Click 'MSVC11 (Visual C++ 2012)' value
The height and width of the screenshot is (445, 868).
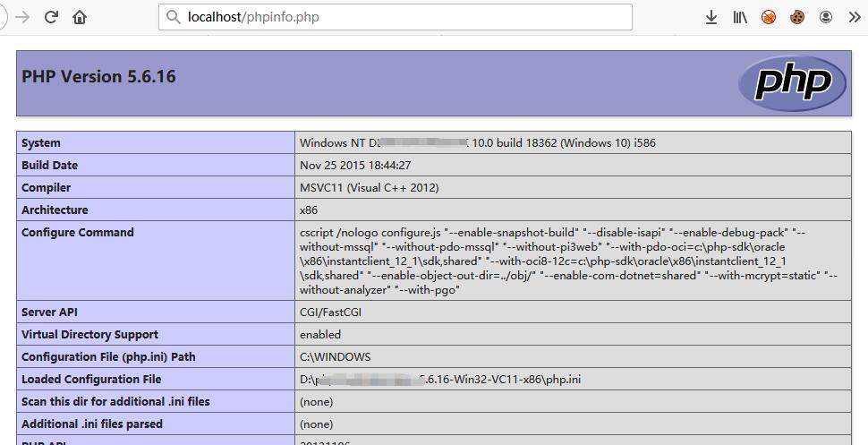pyautogui.click(x=370, y=188)
